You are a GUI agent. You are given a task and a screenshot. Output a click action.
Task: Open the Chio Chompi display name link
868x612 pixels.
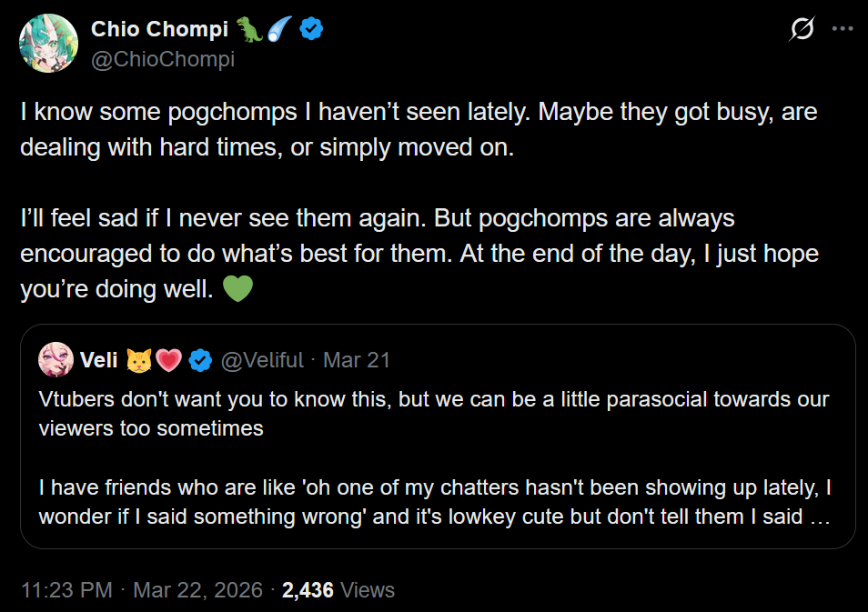159,29
